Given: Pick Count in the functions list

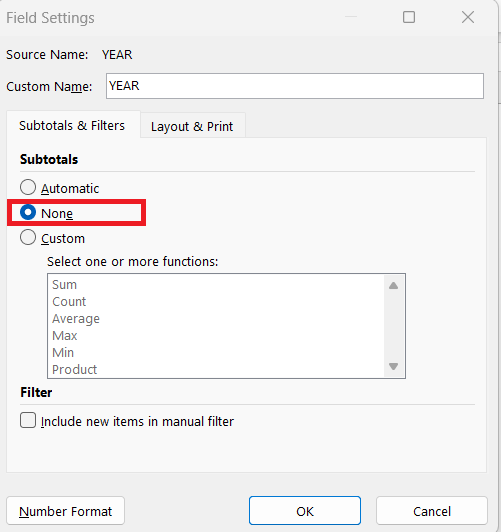Looking at the screenshot, I should pyautogui.click(x=69, y=302).
